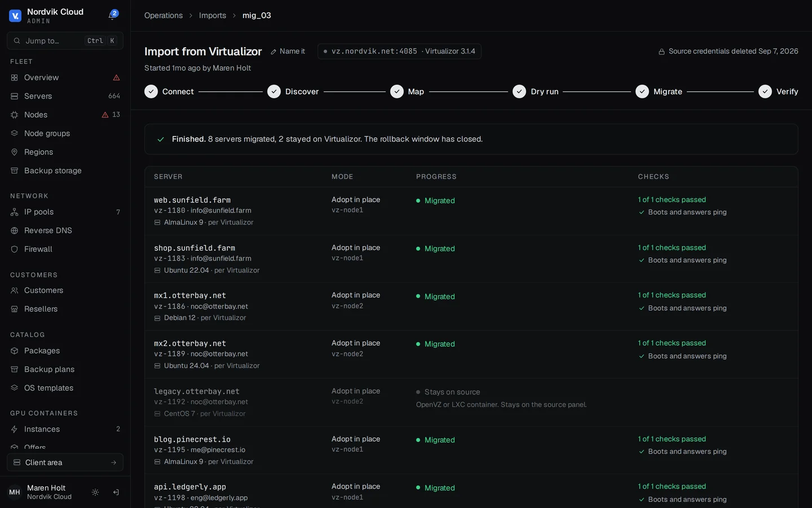
Task: Open Firewall settings page
Action: click(65, 249)
